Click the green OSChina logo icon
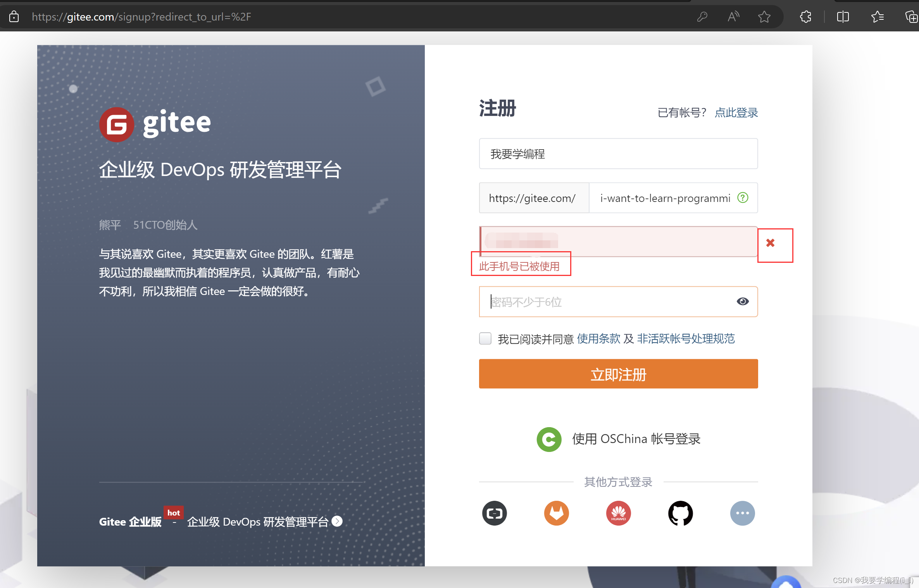 tap(549, 439)
